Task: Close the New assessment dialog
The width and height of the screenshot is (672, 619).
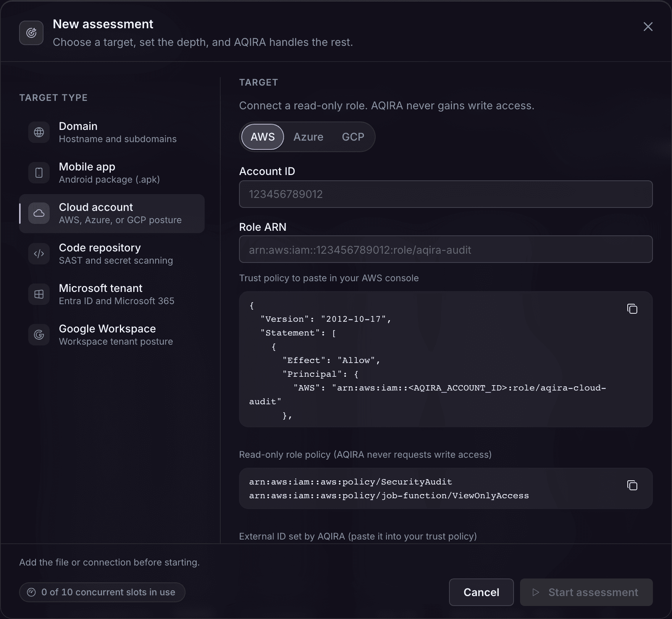Action: point(648,27)
